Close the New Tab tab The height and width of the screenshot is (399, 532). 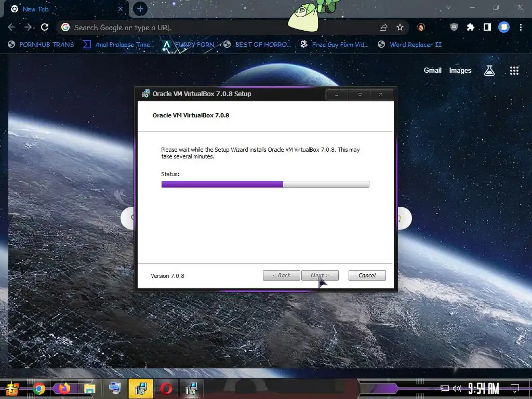[x=121, y=9]
